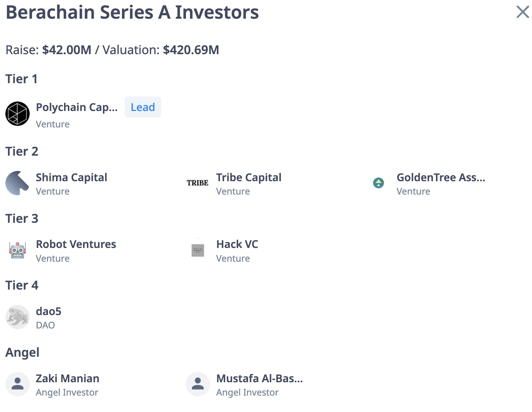
Task: Open Shima Capital investor page
Action: [x=71, y=177]
